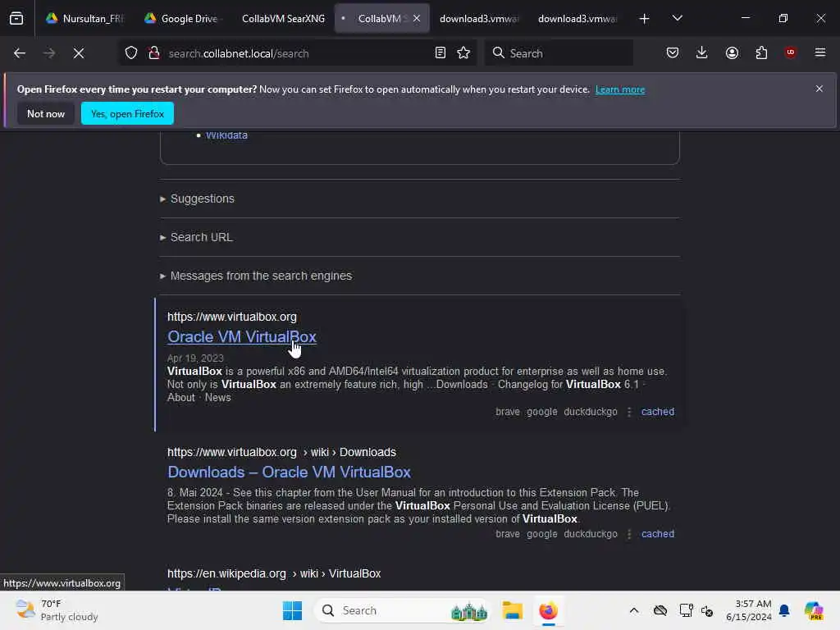This screenshot has width=840, height=630.
Task: Click https://www.virtualbox.org URL text above first result
Action: [231, 317]
